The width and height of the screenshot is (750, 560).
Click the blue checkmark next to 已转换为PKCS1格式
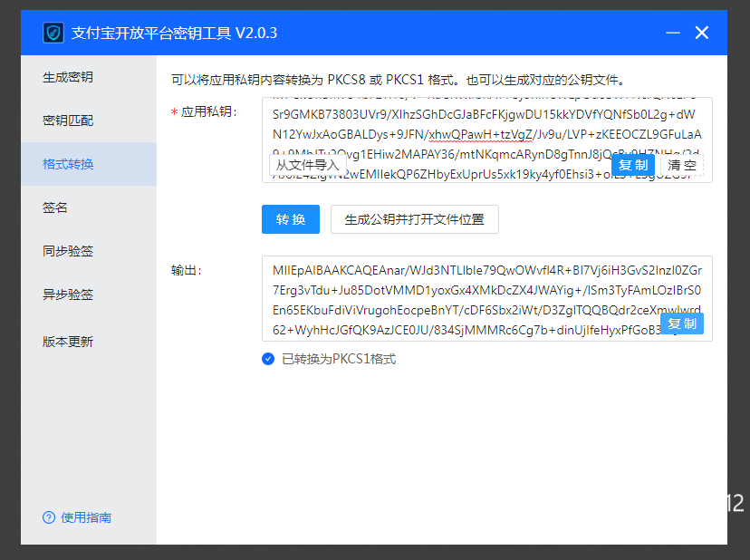point(268,359)
